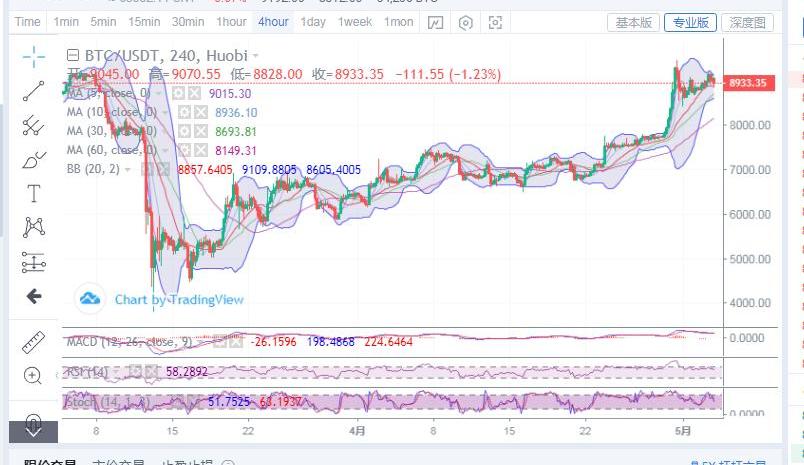Open settings gear for MA (10, close, 0)
This screenshot has height=465, width=804.
(x=185, y=112)
